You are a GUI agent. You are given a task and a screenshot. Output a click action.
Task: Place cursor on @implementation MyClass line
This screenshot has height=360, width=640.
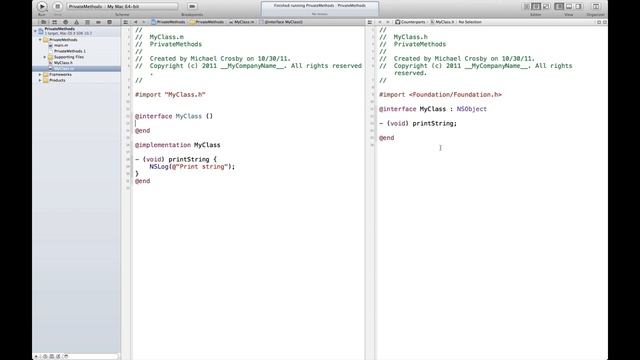point(178,145)
